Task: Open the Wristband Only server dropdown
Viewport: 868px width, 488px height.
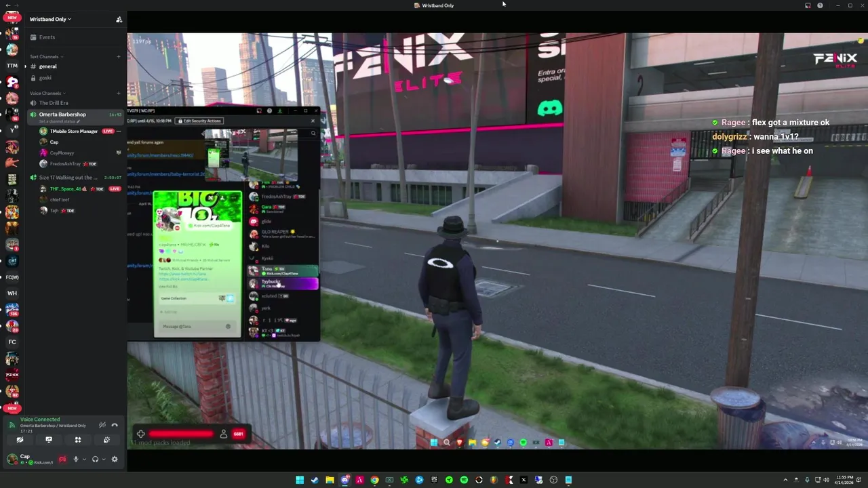Action: (x=50, y=19)
